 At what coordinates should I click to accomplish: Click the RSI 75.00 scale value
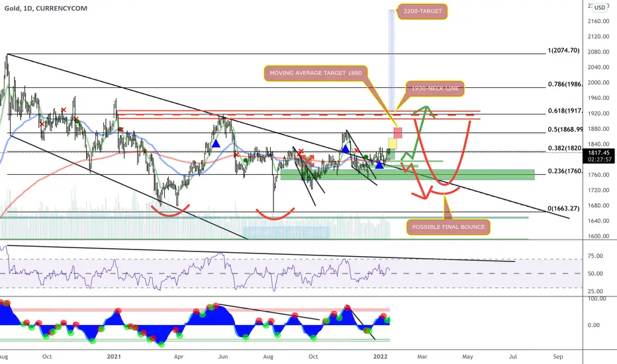(x=595, y=255)
